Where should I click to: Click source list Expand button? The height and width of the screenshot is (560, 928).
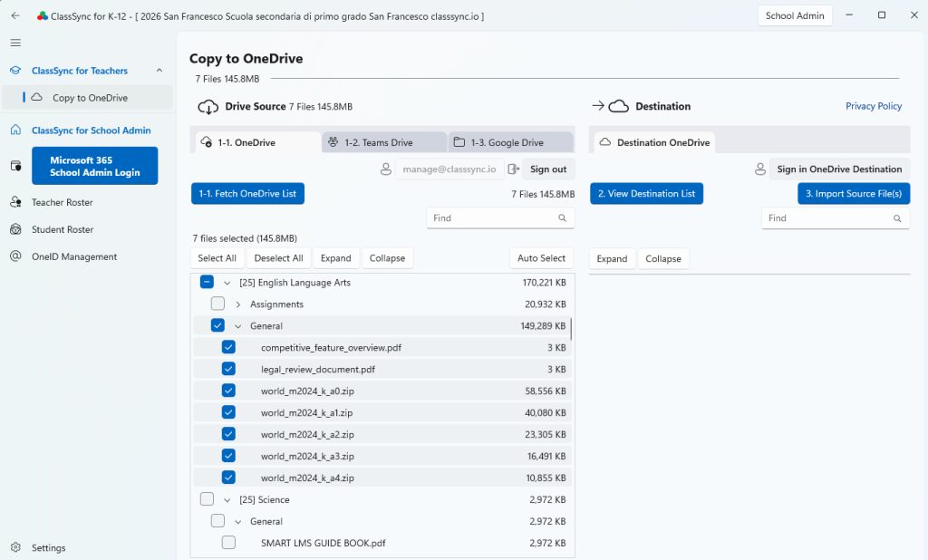tap(335, 258)
